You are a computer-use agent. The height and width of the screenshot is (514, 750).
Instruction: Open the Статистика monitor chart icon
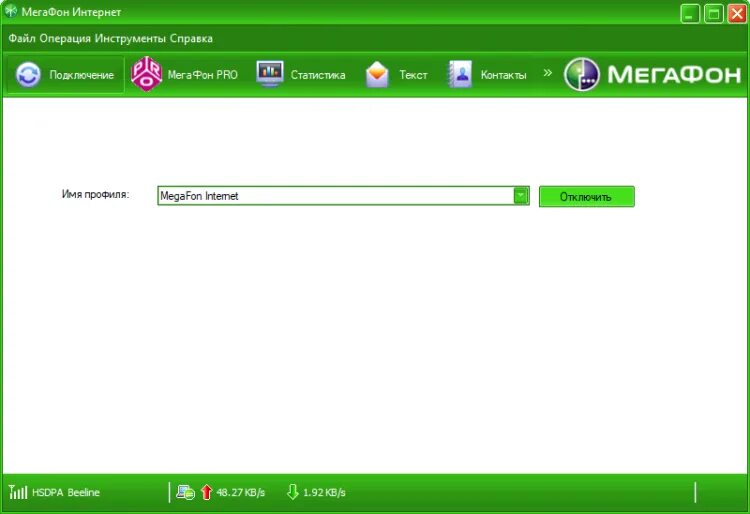point(270,74)
